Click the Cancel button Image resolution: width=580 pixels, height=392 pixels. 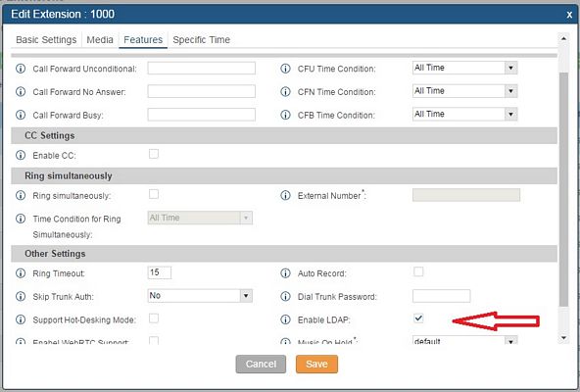click(x=261, y=364)
